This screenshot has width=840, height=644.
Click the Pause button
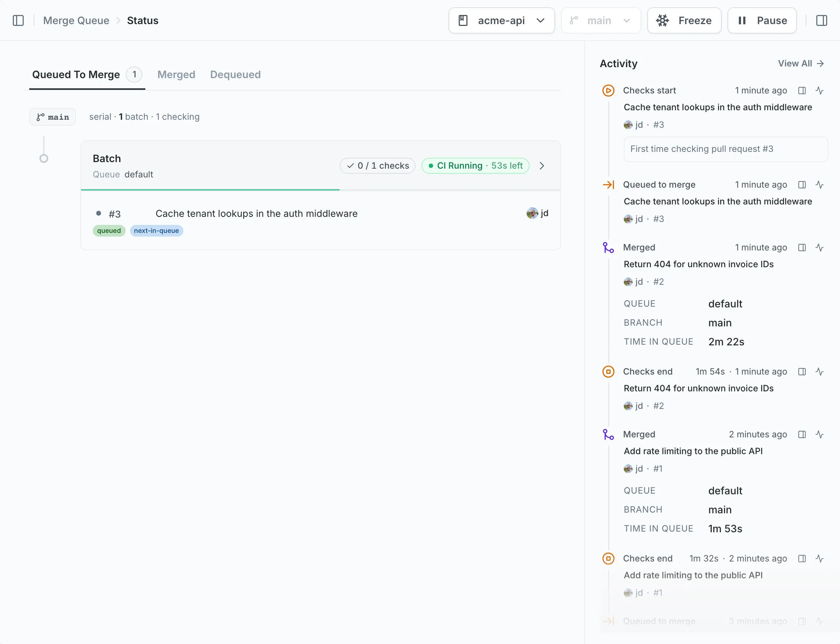pyautogui.click(x=762, y=20)
